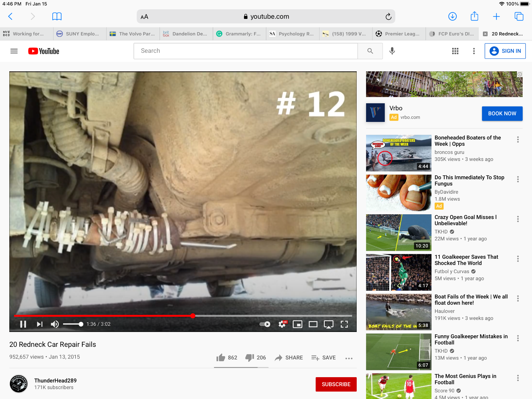Skip to the next video
The width and height of the screenshot is (532, 399).
[x=40, y=324]
